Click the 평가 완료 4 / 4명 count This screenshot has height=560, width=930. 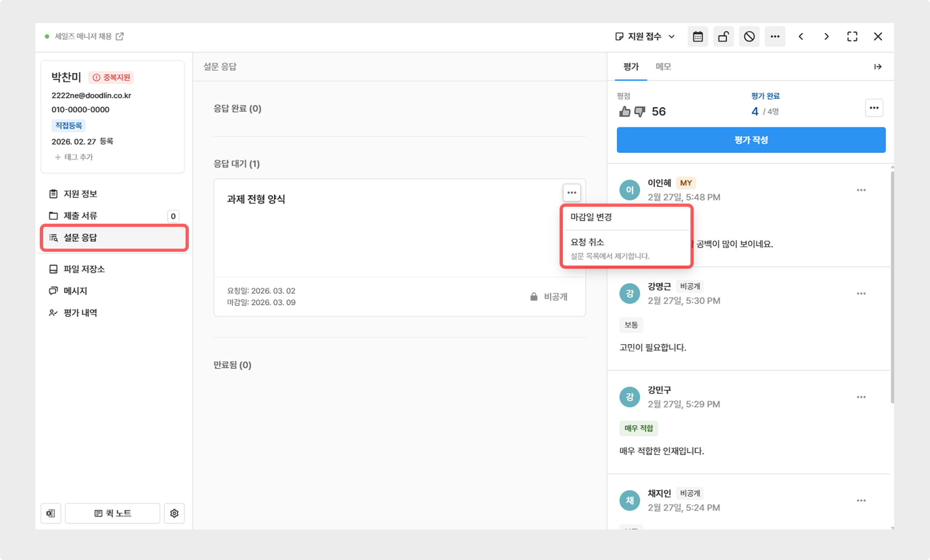(x=765, y=111)
